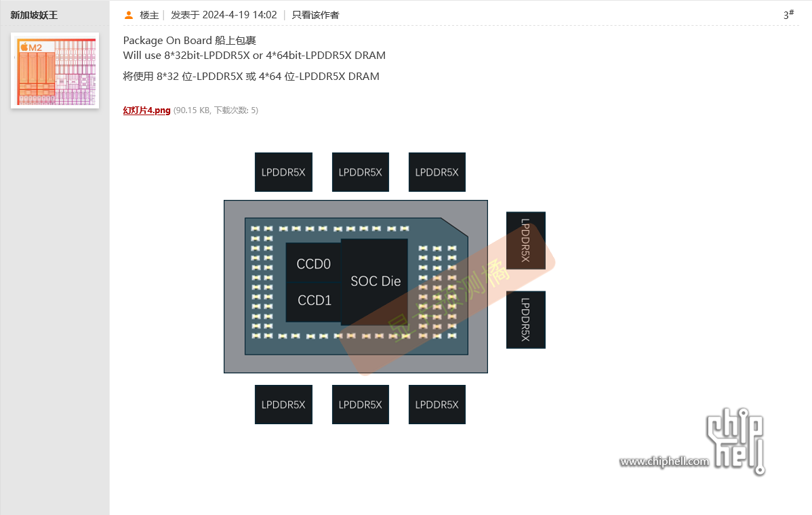This screenshot has width=812, height=515.
Task: Click the M2 chip avatar thumbnail
Action: pyautogui.click(x=55, y=70)
